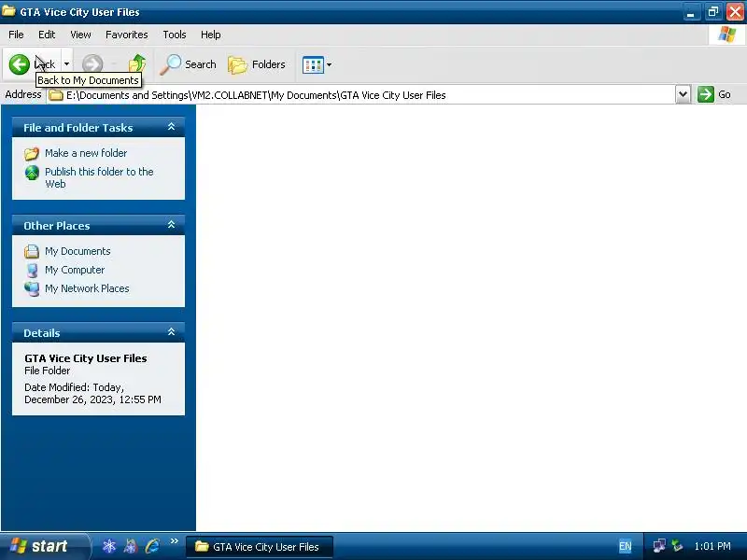Screen dimensions: 747x560
Task: Open the Favorites menu
Action: point(127,35)
